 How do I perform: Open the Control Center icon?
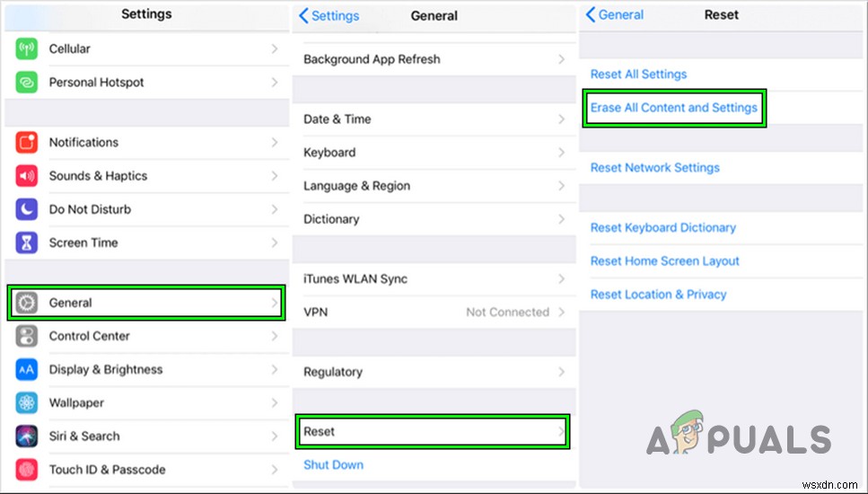pyautogui.click(x=27, y=336)
